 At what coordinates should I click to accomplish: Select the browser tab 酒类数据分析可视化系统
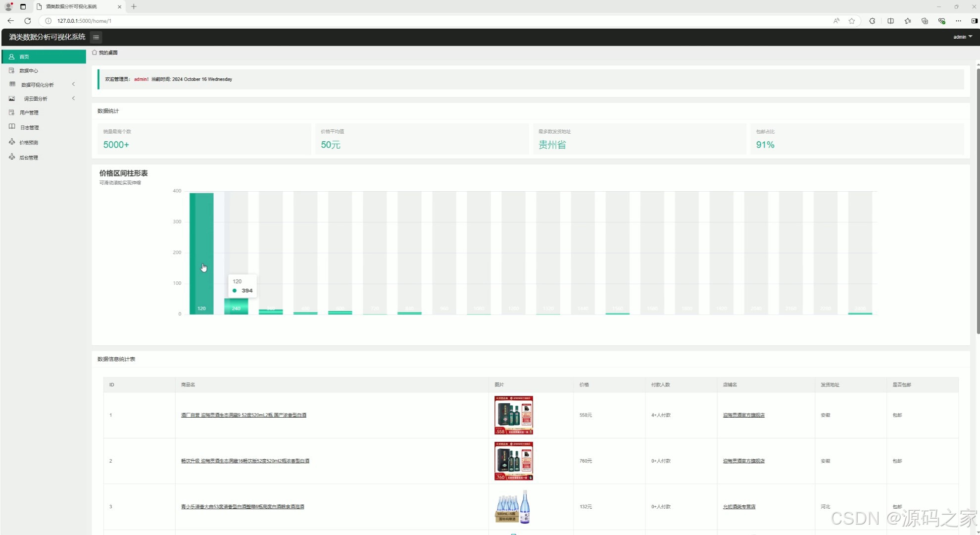click(x=72, y=6)
